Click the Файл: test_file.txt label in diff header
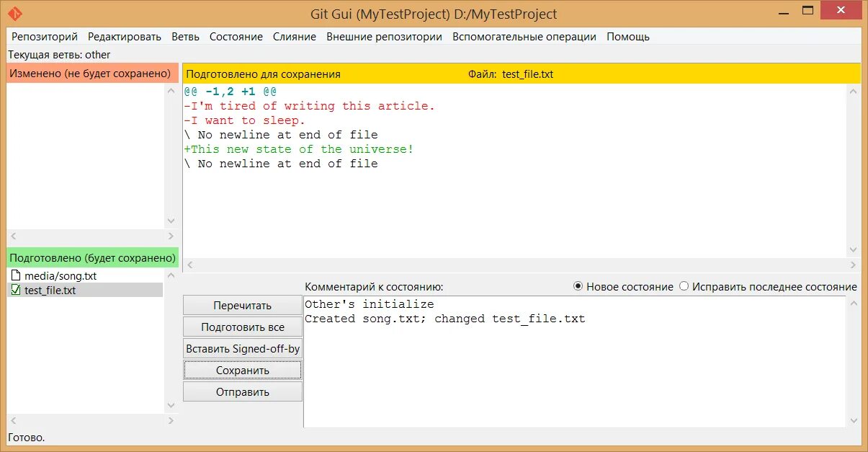 (511, 74)
